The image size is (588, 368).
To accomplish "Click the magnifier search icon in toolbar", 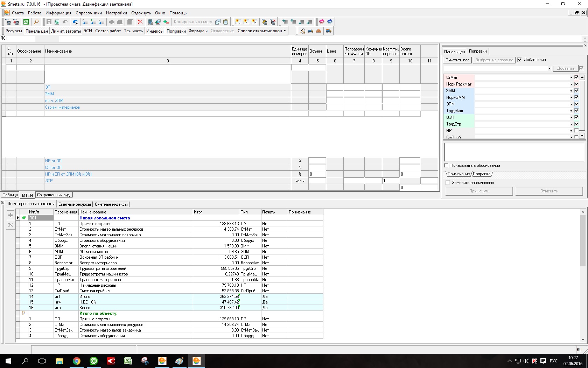I will point(36,22).
